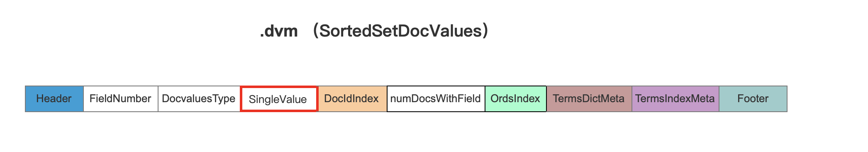Select the FieldNumber box
The height and width of the screenshot is (152, 868).
coord(121,99)
